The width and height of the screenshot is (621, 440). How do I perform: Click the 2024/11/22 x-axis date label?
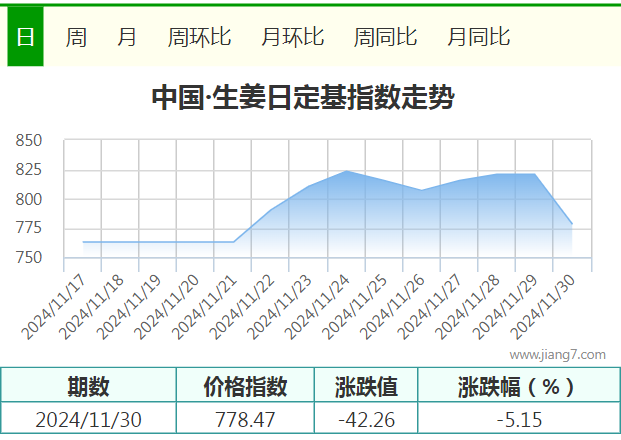tap(242, 307)
